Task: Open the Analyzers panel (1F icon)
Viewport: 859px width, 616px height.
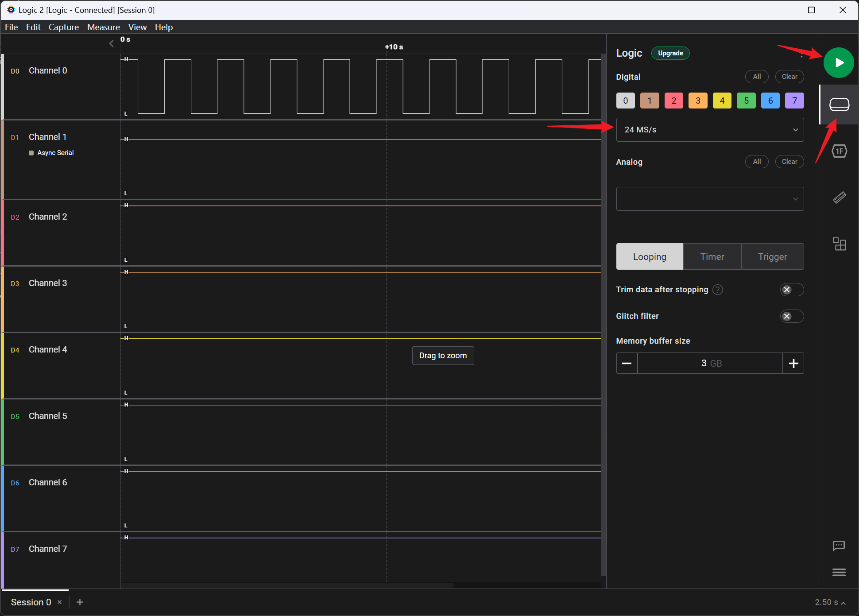Action: (x=839, y=151)
